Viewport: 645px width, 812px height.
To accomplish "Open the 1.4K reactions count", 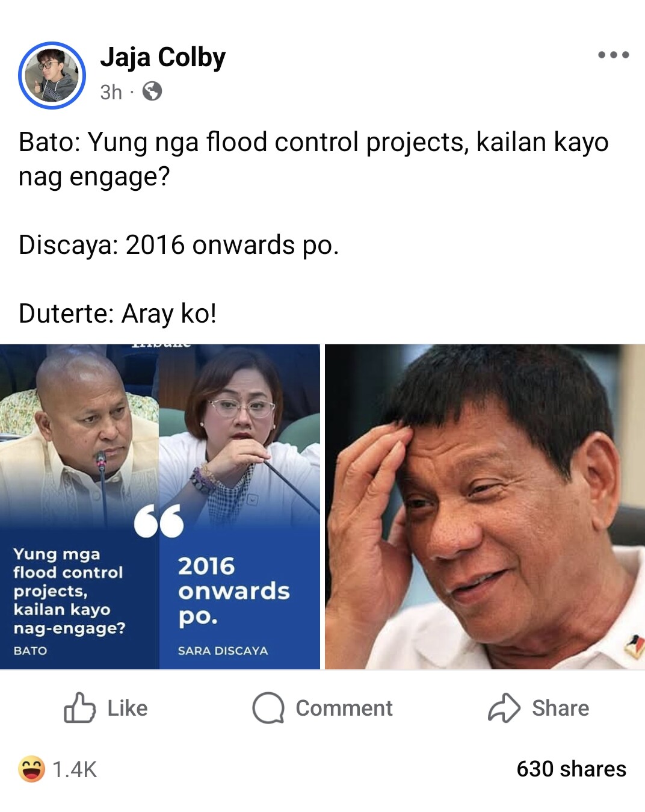I will tap(75, 769).
